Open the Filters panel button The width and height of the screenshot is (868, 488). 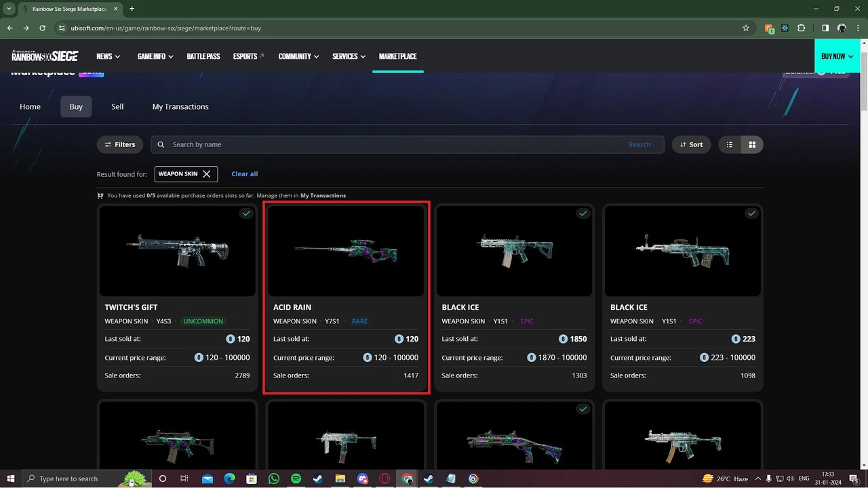click(x=119, y=144)
